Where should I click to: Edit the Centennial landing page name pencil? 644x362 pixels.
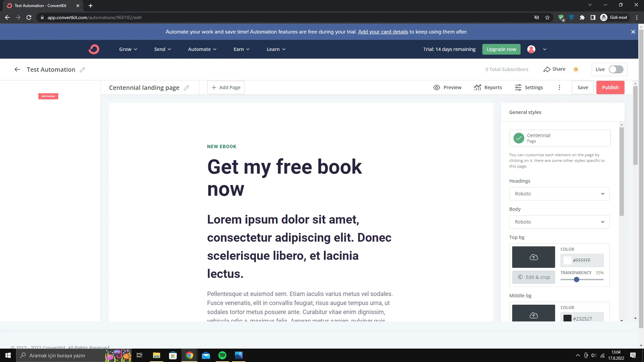(186, 88)
